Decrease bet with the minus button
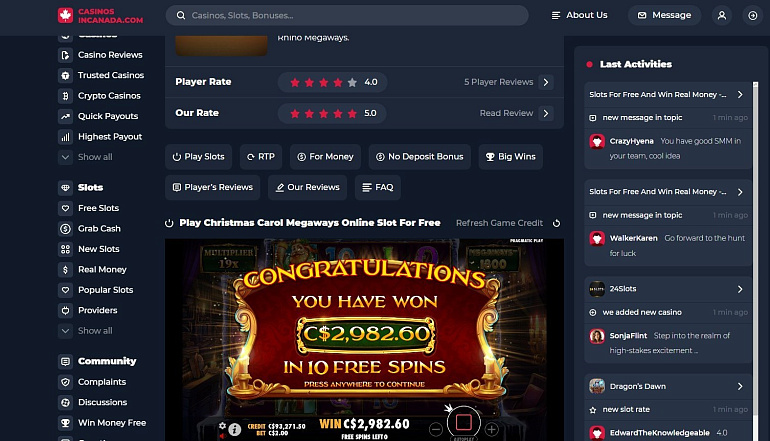The height and width of the screenshot is (441, 770). [436, 430]
